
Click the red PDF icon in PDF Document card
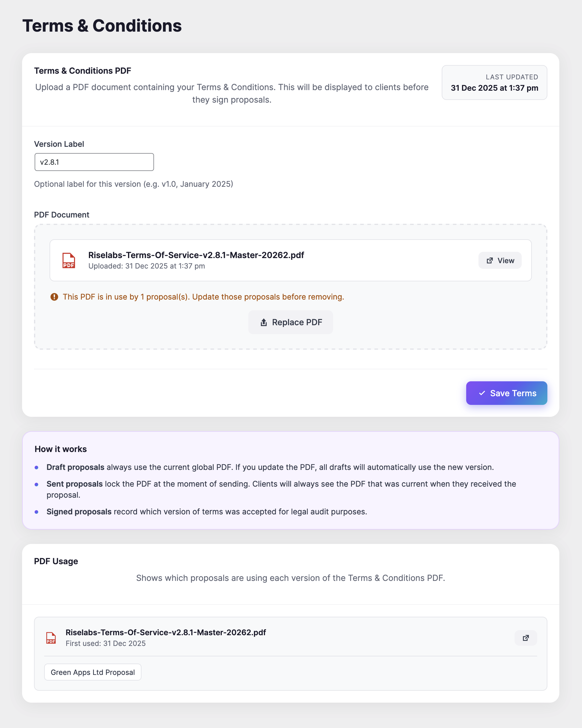(69, 260)
